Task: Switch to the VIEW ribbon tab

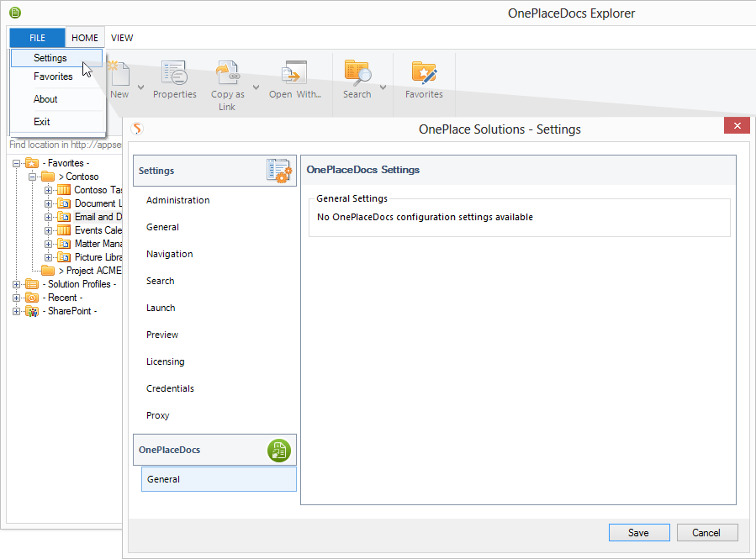Action: point(122,38)
